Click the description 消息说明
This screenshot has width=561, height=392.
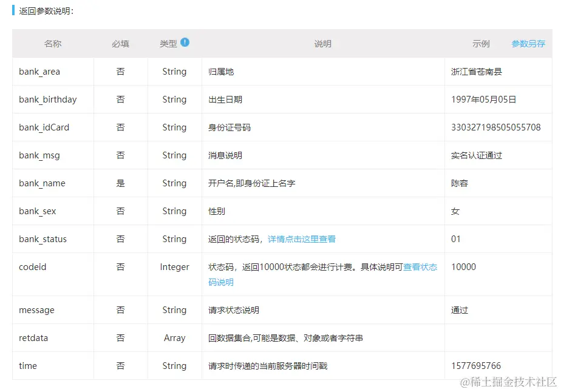225,155
